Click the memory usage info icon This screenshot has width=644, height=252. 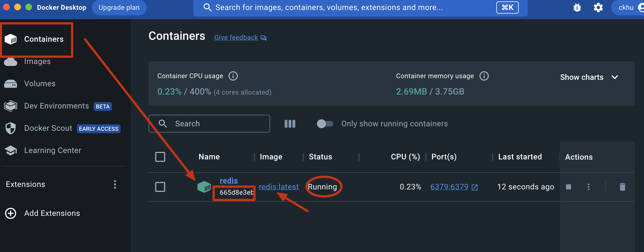484,76
